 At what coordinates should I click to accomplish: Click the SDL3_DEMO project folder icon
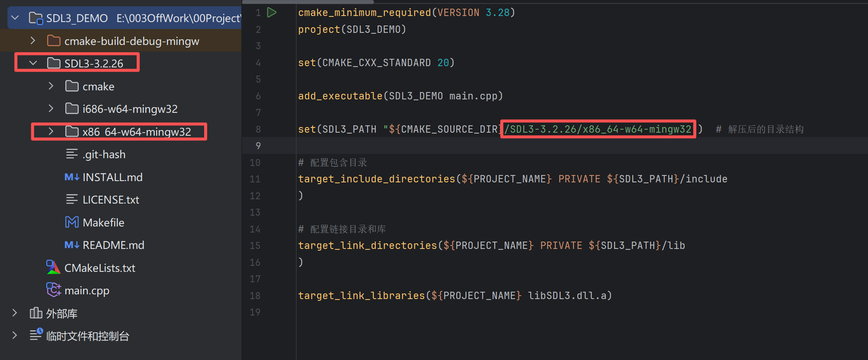coord(35,18)
